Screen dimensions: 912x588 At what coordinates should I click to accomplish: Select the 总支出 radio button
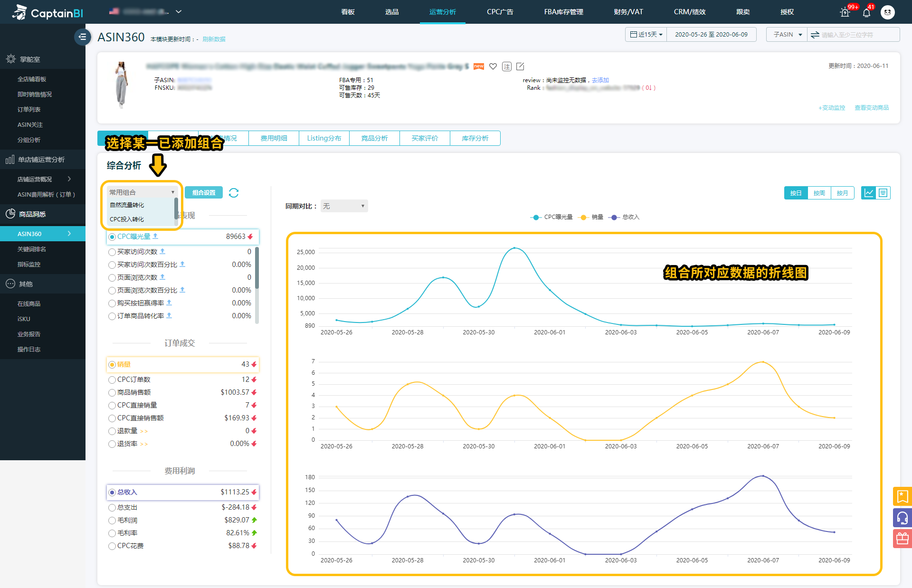112,508
